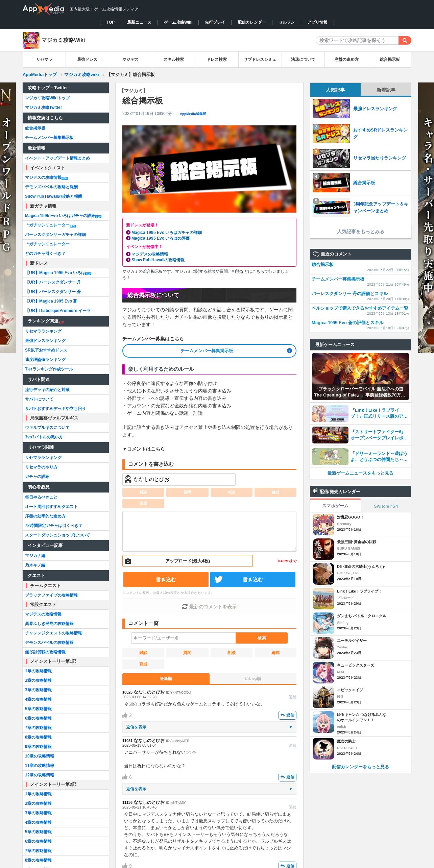Click 返信 reply button on comment 11031
This screenshot has width=434, height=868.
pos(287,777)
